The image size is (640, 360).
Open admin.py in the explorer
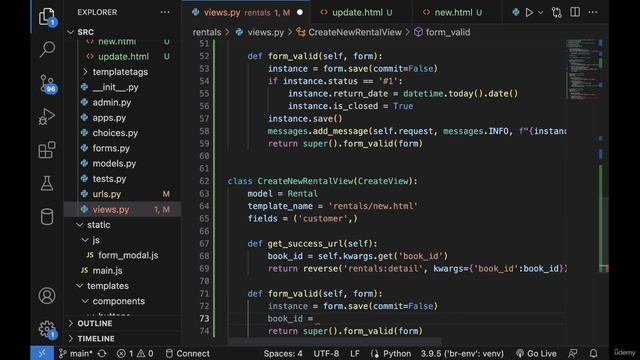point(111,102)
